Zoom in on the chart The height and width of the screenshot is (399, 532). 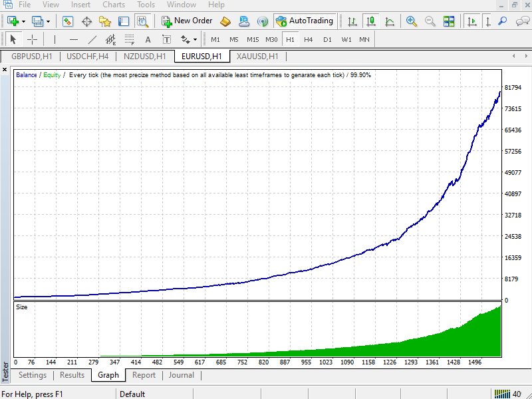coord(410,21)
